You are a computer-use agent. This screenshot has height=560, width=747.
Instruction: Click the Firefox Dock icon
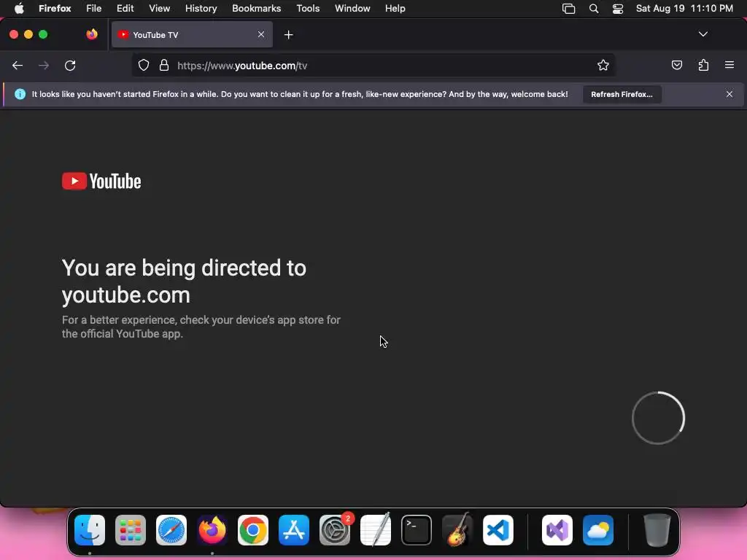coord(212,530)
